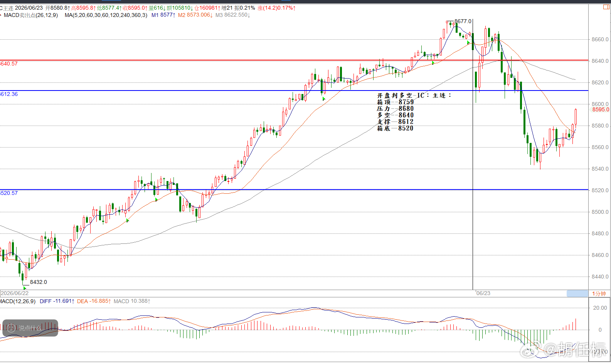Click the 8560.0 price axis label
The height and width of the screenshot is (364, 611).
pyautogui.click(x=600, y=147)
